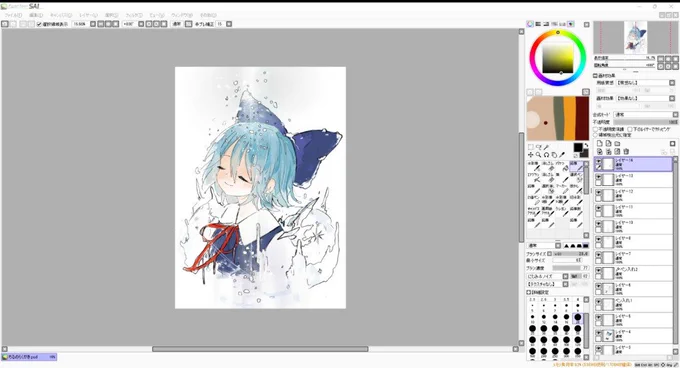680x368 pixels.
Task: Open the zoom percentage dropdown in toolbar
Action: pos(93,24)
